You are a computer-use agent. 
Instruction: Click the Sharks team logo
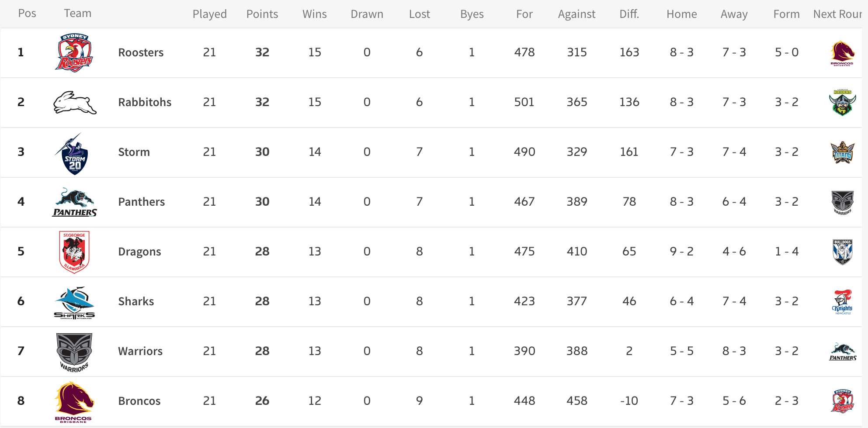pyautogui.click(x=74, y=303)
